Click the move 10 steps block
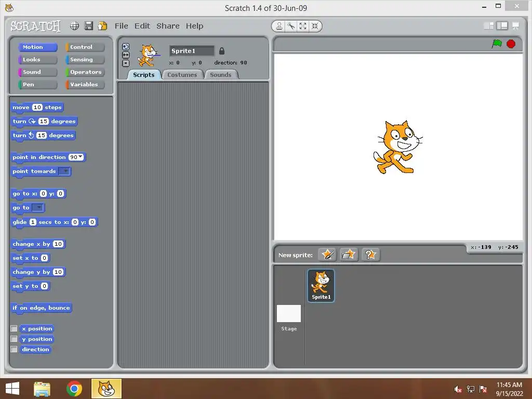The height and width of the screenshot is (399, 532). (x=37, y=108)
